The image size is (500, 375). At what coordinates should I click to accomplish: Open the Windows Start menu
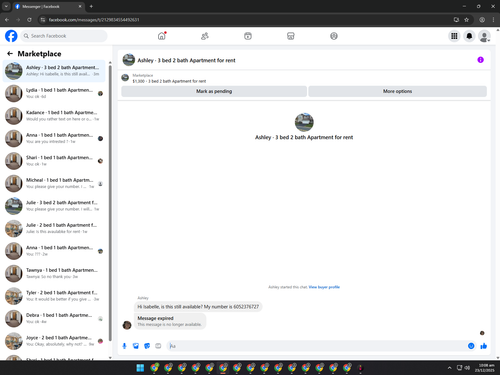click(140, 368)
